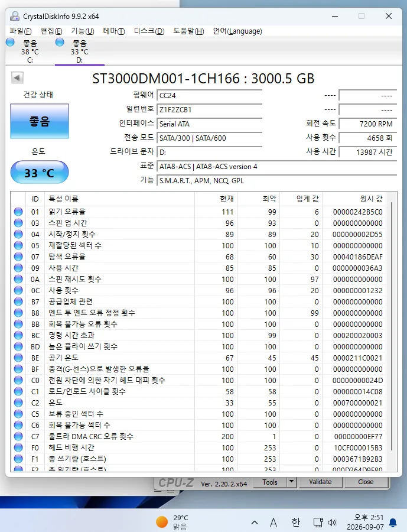Open the 테마(T) menu
This screenshot has width=407, height=532.
click(114, 31)
